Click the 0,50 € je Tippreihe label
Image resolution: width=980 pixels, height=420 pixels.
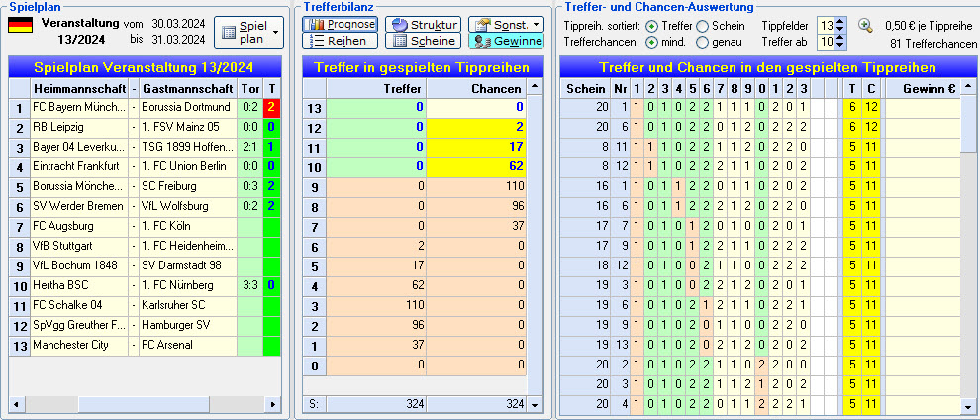pos(931,26)
